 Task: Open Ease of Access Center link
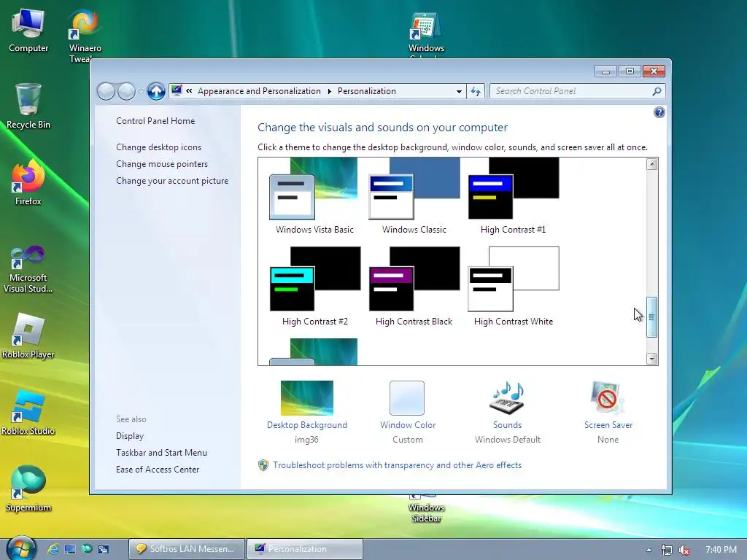[x=158, y=469]
